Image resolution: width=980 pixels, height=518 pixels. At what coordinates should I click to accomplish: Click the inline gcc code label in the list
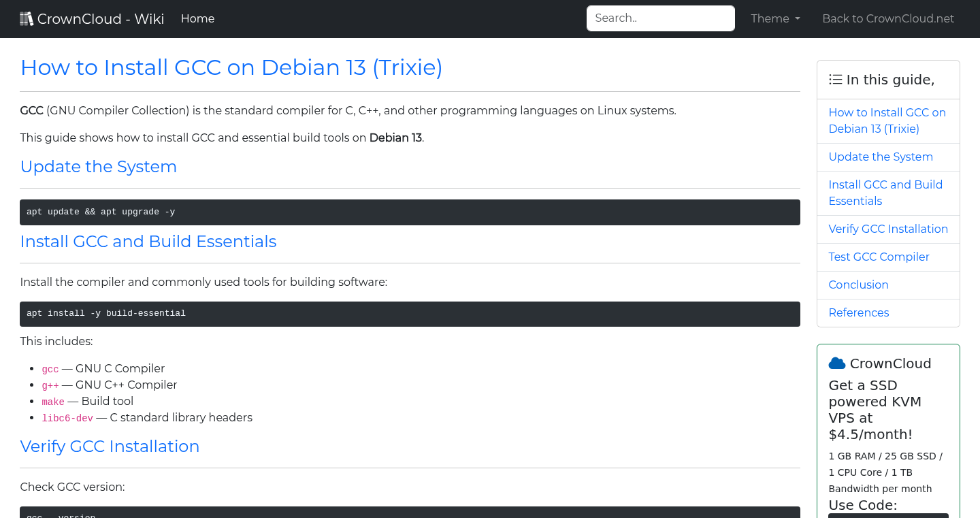coord(50,368)
